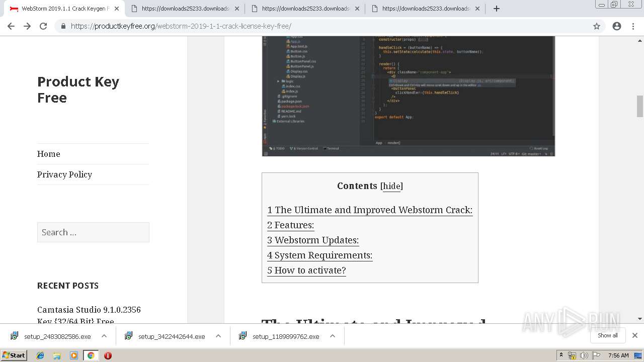644x362 pixels.
Task: Open the volume control in tray
Action: click(584, 355)
